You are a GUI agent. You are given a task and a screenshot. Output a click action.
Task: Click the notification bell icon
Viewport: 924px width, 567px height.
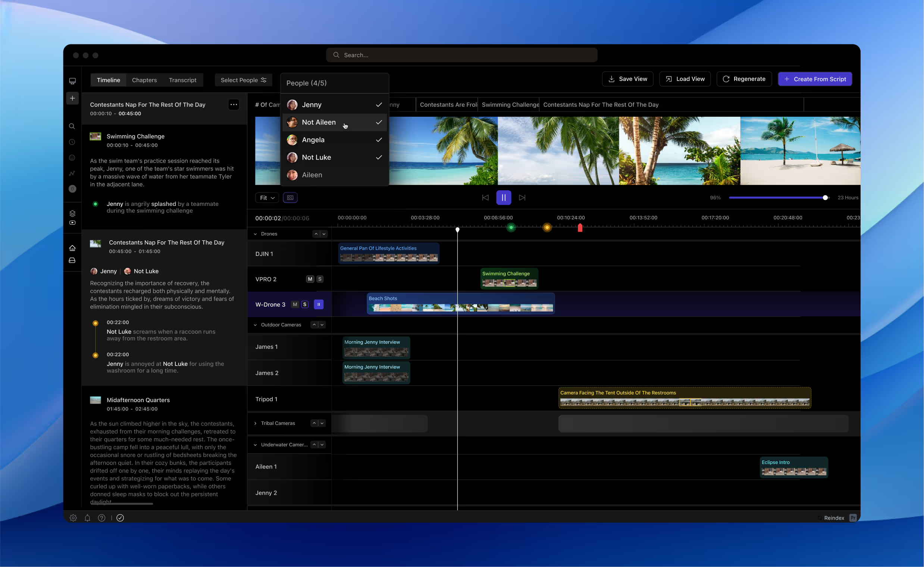click(87, 518)
